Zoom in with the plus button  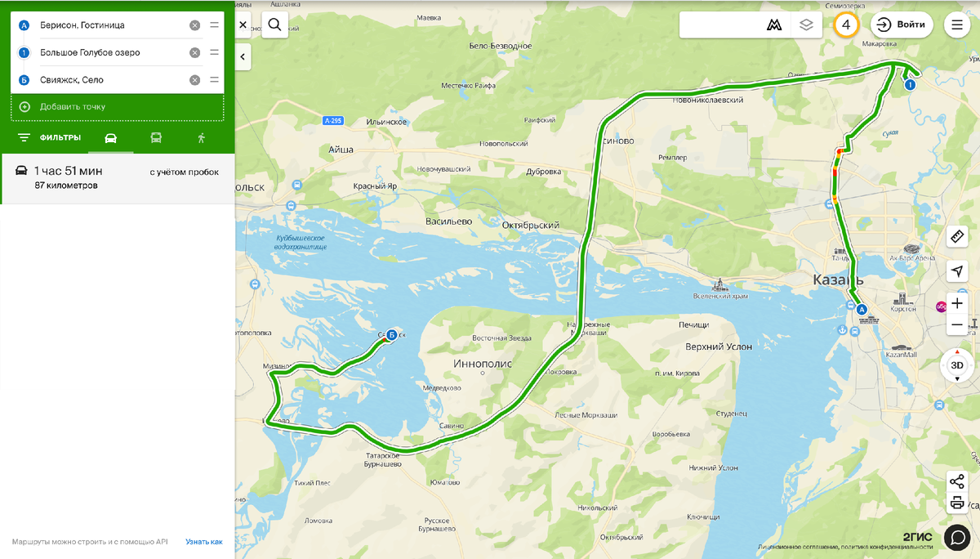[x=957, y=303]
